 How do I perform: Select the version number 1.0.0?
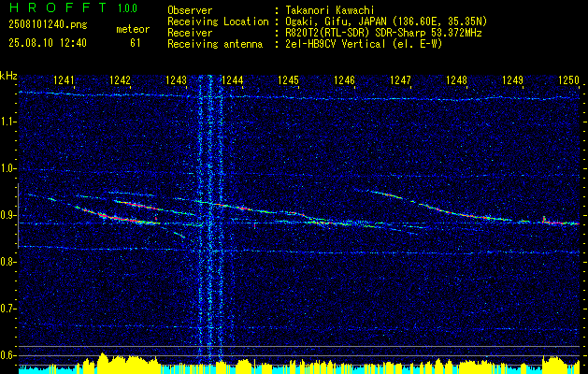(127, 7)
